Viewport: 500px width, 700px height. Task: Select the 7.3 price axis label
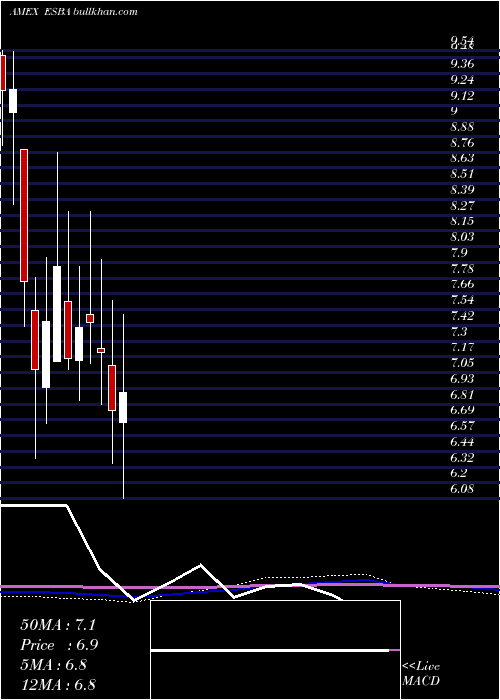point(458,332)
